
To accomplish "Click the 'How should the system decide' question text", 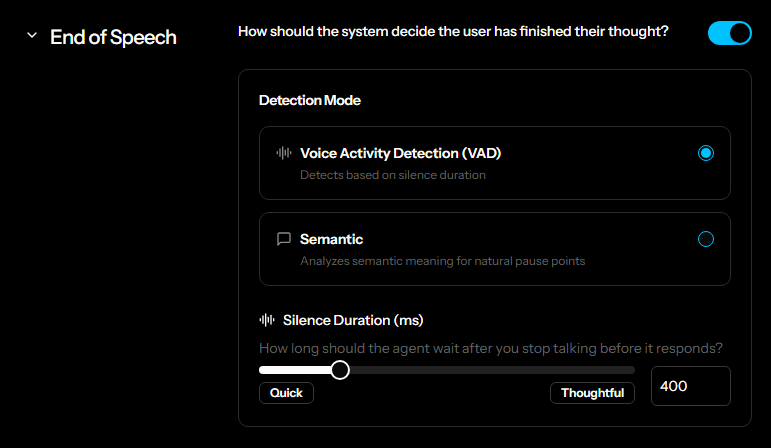I will (453, 32).
